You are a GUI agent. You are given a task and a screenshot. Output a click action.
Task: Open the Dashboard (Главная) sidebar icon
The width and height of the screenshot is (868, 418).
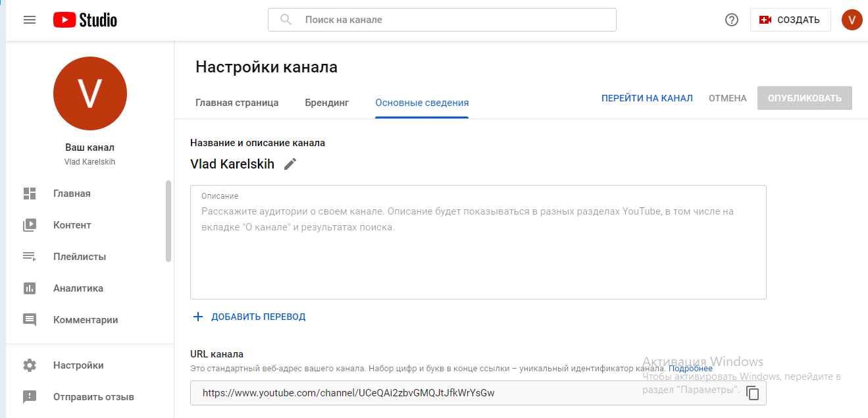[x=30, y=194]
